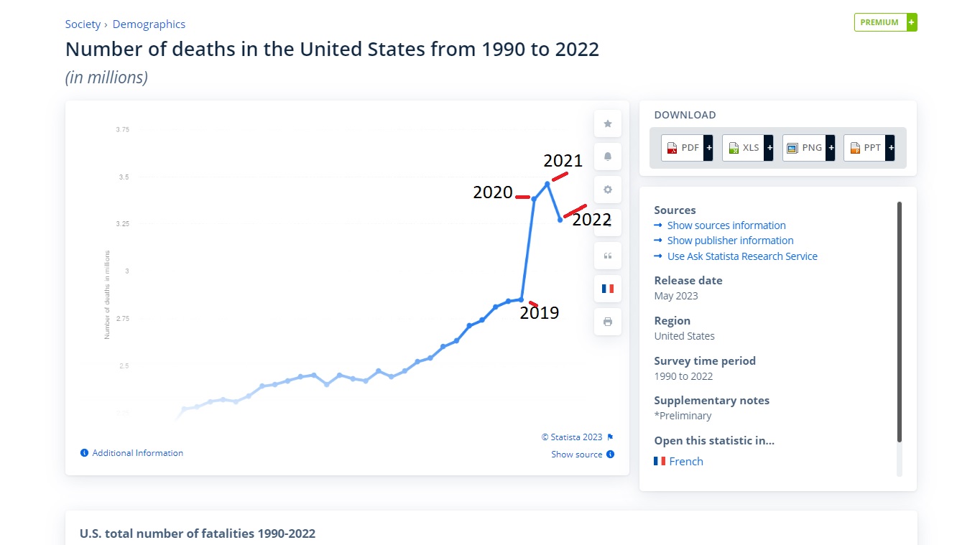Open Show publisher information link

click(730, 241)
